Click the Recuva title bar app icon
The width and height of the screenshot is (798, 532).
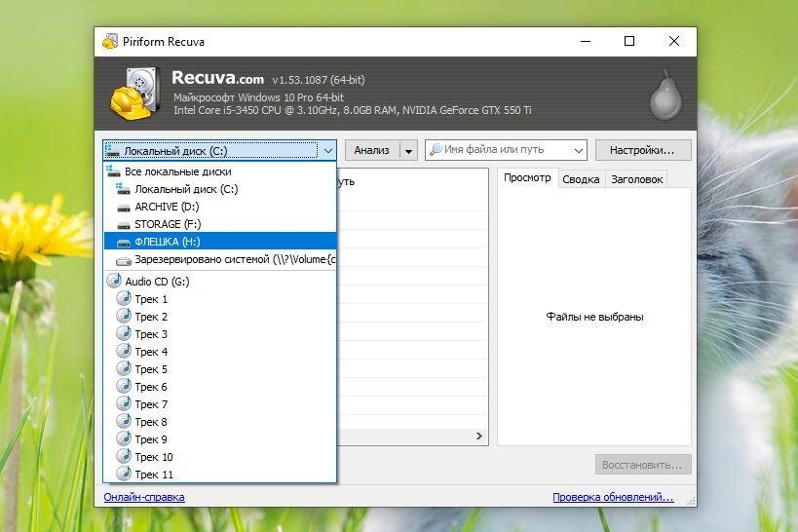pos(110,41)
